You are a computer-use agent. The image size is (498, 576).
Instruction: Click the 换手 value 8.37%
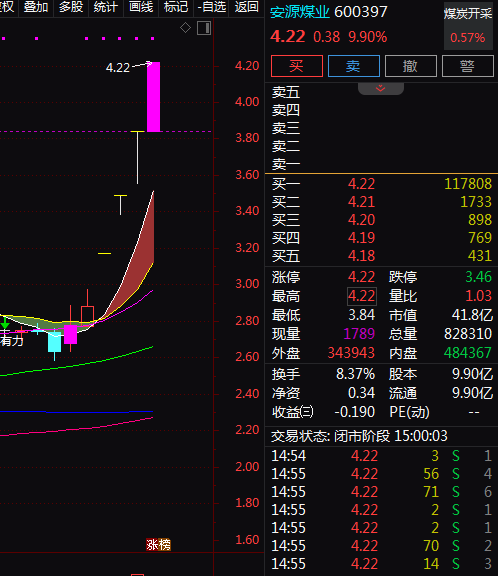coord(355,374)
